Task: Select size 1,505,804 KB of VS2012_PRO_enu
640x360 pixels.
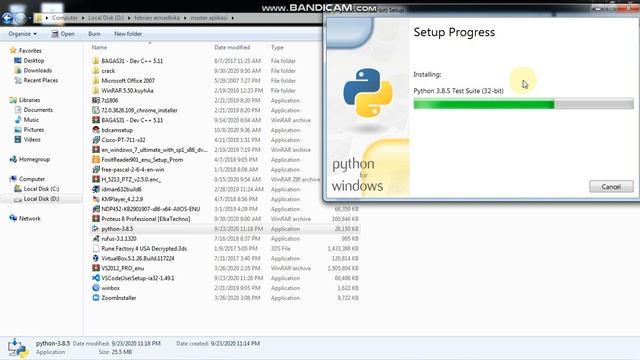Action: (343, 268)
